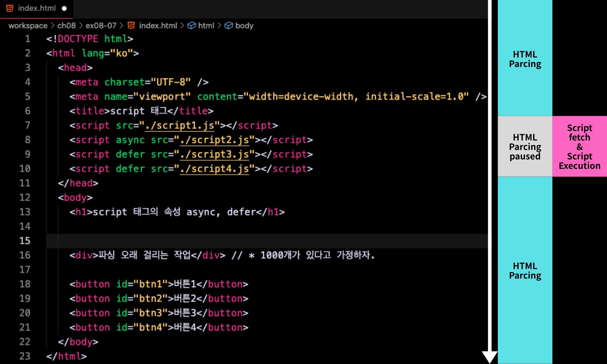Follow the ./script3.js source link
Viewport: 607px width, 364px height.
pyautogui.click(x=214, y=155)
